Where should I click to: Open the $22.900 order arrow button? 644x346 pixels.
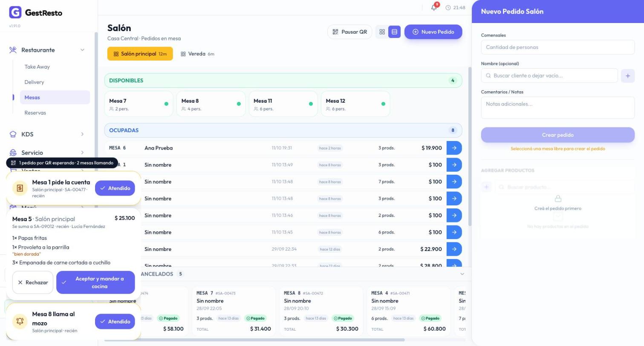pyautogui.click(x=454, y=249)
